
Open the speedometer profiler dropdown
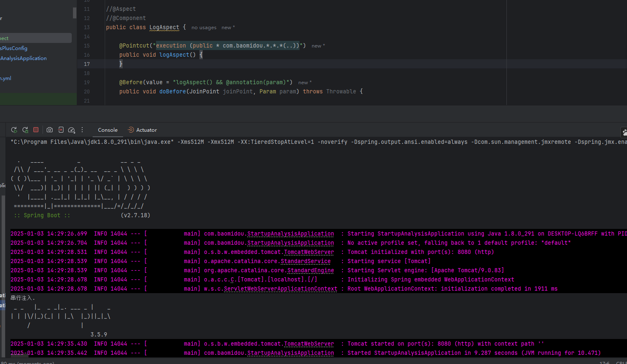pyautogui.click(x=71, y=130)
